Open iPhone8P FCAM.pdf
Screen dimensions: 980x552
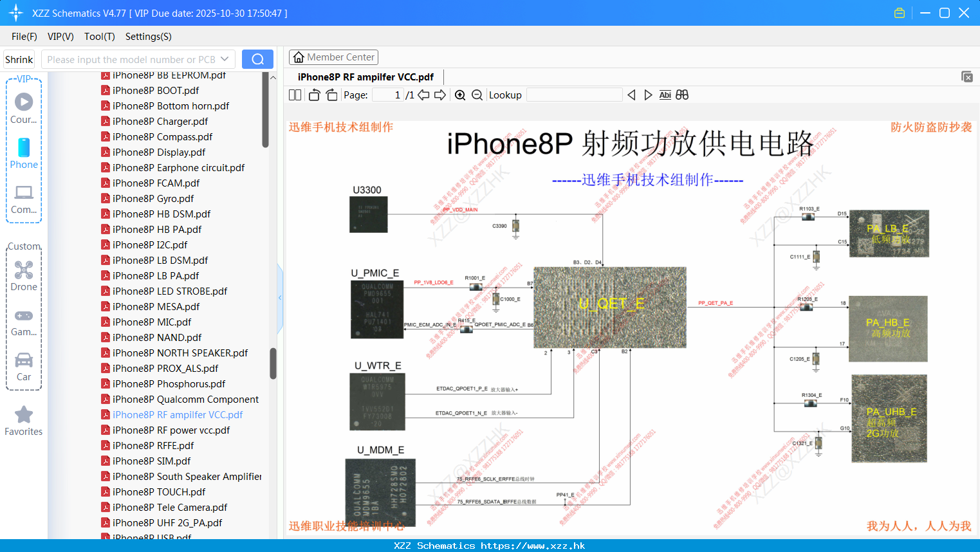pos(156,183)
